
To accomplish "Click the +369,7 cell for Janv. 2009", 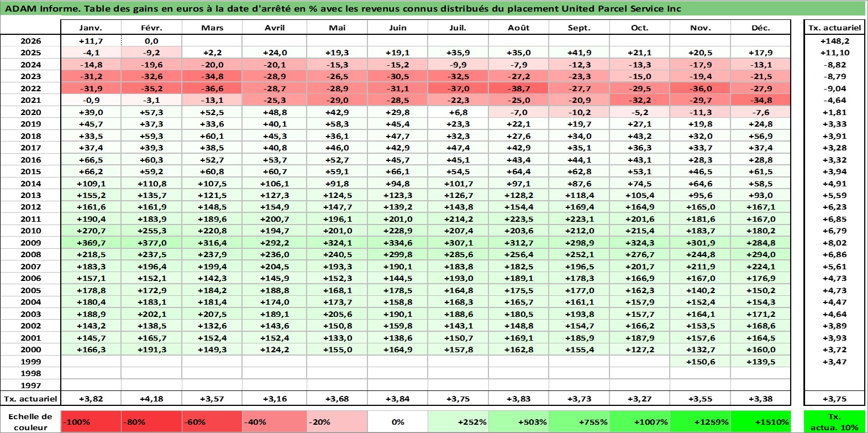I will (91, 243).
